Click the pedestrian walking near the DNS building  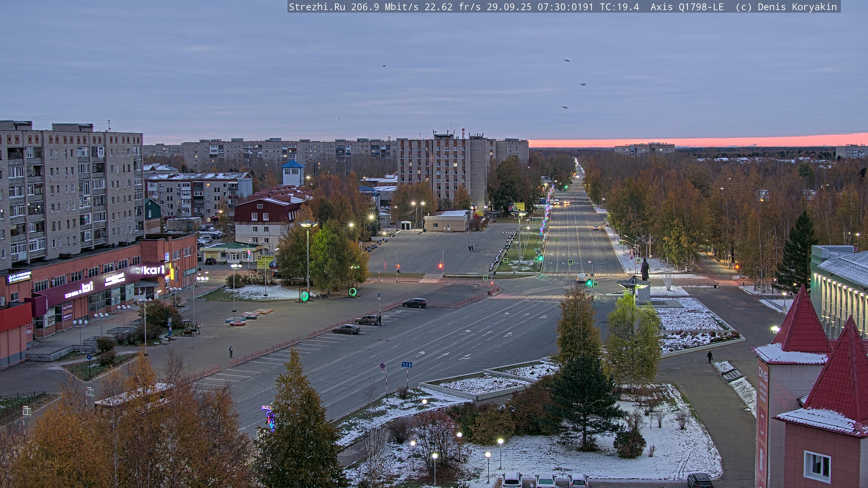pos(710,357)
